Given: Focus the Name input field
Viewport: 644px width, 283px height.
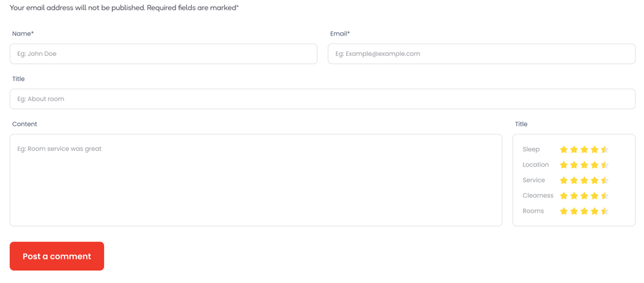Looking at the screenshot, I should pos(163,54).
